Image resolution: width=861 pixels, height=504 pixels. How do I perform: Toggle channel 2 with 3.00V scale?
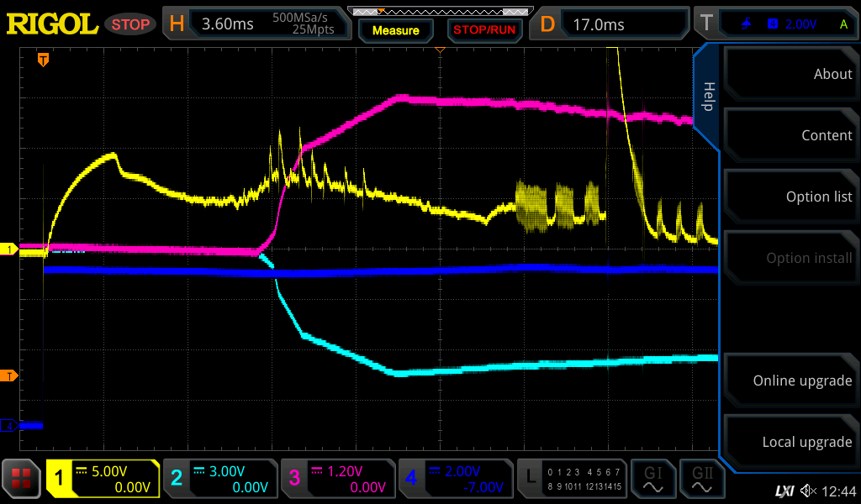220,479
